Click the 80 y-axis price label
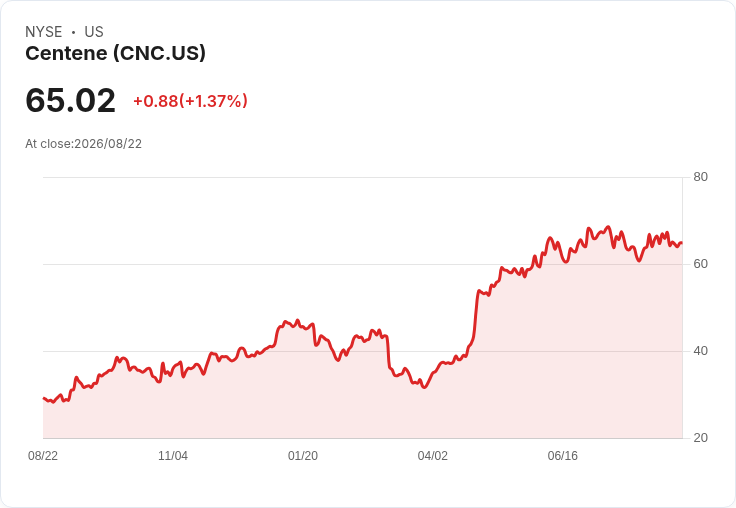The image size is (736, 508). coord(700,177)
